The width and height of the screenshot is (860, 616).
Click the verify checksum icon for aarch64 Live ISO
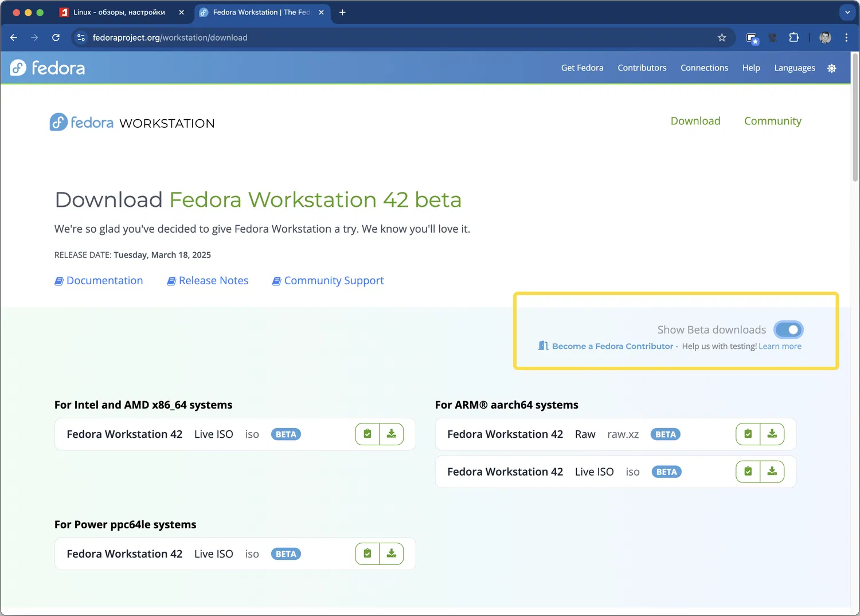[748, 472]
